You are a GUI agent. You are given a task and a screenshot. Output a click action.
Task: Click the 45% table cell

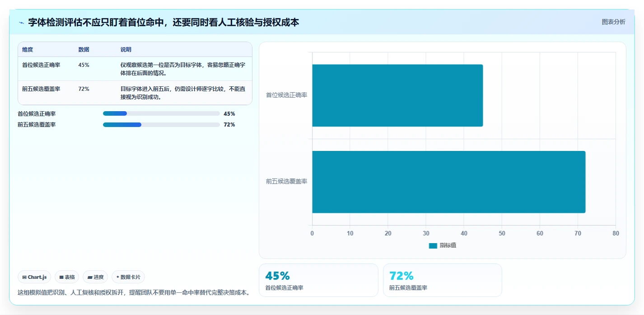(x=84, y=65)
